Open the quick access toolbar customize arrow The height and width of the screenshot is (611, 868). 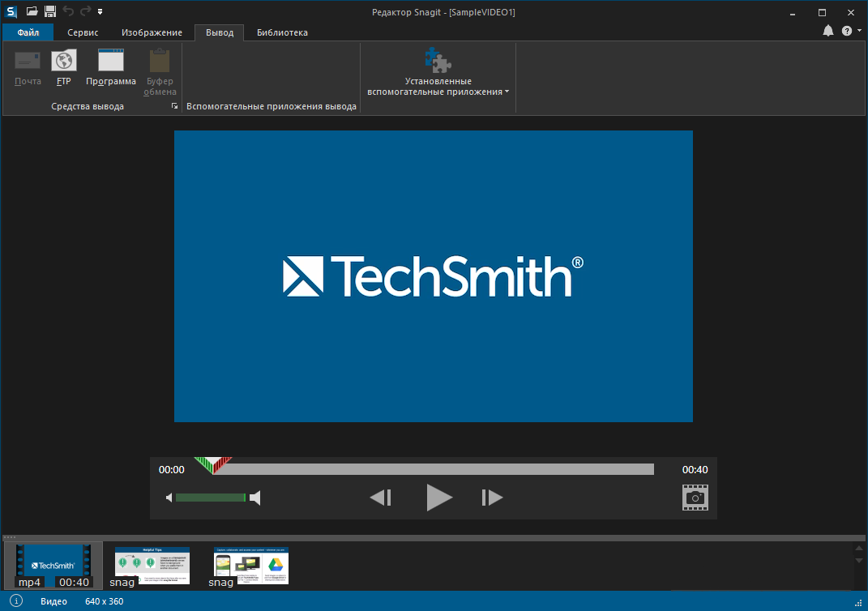pos(100,11)
